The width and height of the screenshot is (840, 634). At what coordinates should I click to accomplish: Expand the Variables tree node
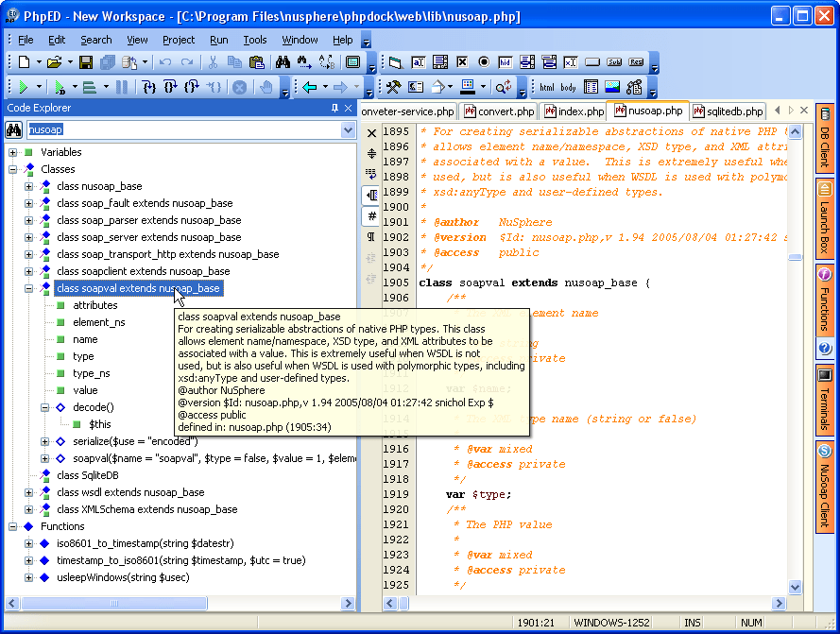13,152
